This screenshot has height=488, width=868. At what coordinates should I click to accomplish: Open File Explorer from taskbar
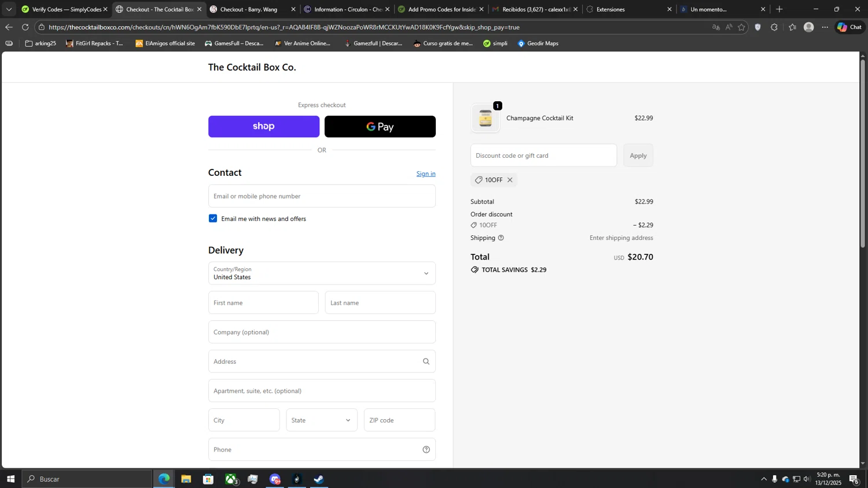186,479
